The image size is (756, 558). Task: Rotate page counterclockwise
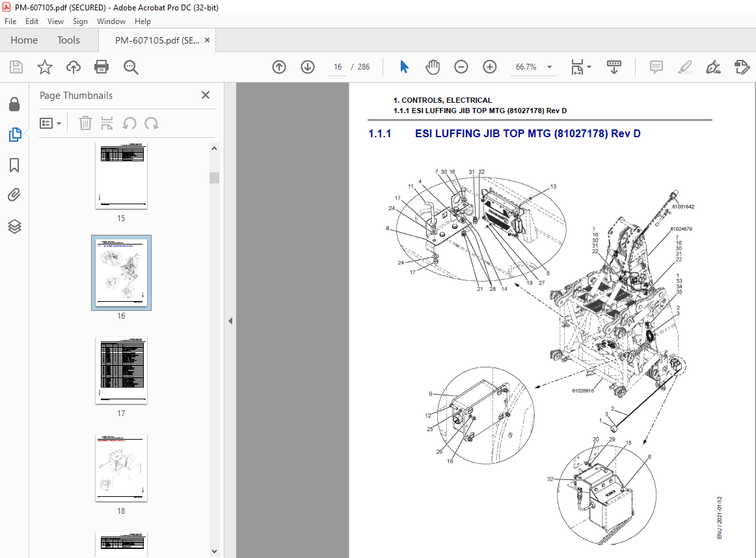[x=129, y=124]
